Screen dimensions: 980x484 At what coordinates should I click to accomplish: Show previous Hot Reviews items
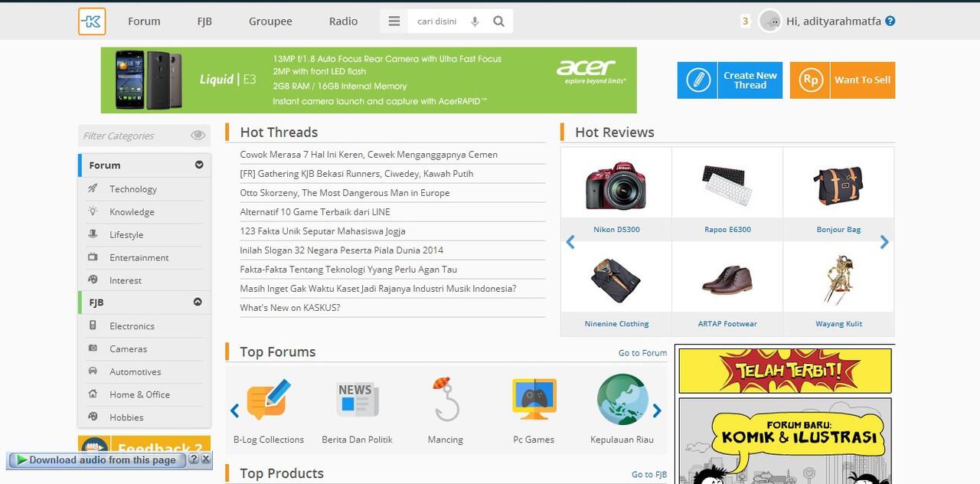(570, 242)
